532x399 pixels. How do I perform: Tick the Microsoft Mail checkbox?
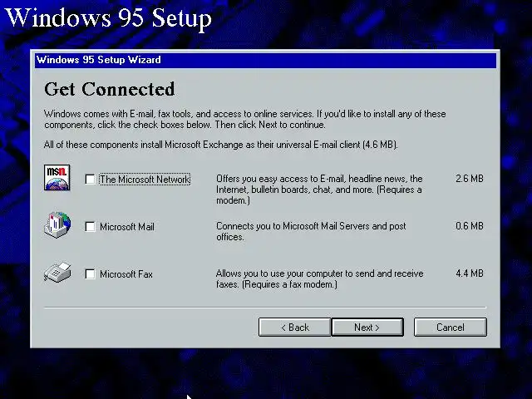tap(90, 227)
